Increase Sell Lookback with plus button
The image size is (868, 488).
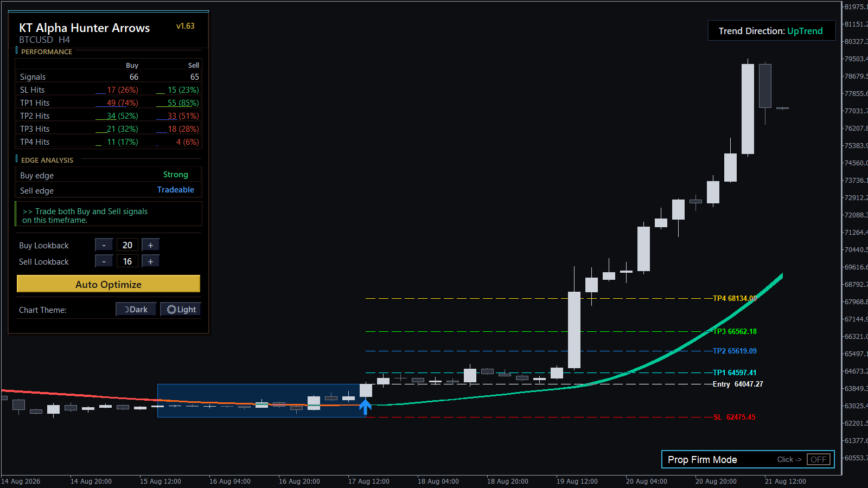pyautogui.click(x=151, y=261)
